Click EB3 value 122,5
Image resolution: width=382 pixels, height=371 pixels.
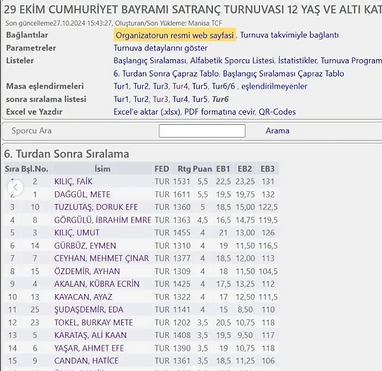pos(268,207)
